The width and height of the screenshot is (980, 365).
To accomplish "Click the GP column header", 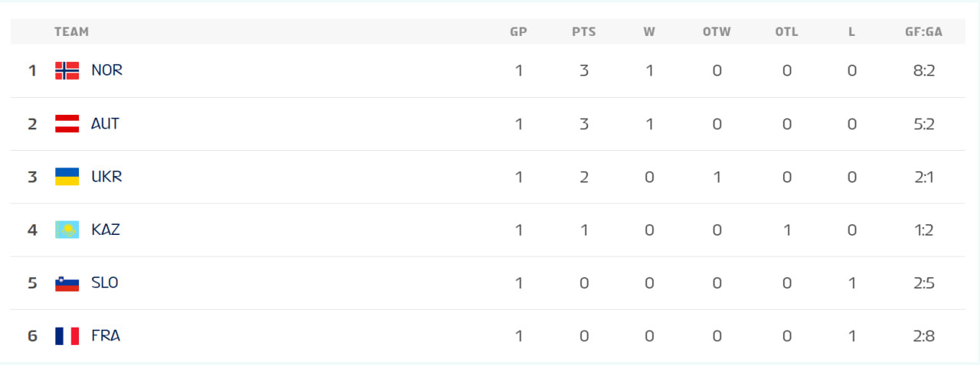I will click(x=518, y=32).
